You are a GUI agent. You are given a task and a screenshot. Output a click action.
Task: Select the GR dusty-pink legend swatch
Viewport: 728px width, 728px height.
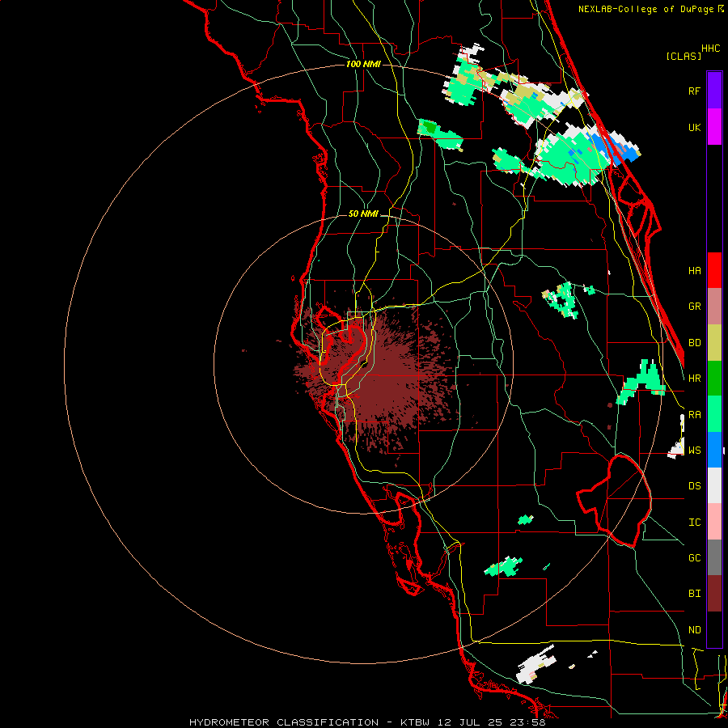click(x=714, y=307)
